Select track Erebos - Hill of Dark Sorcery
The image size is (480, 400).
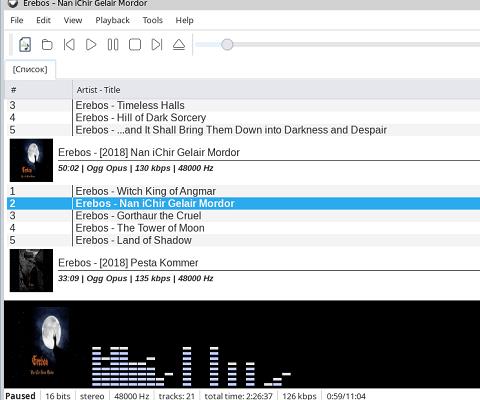click(243, 118)
